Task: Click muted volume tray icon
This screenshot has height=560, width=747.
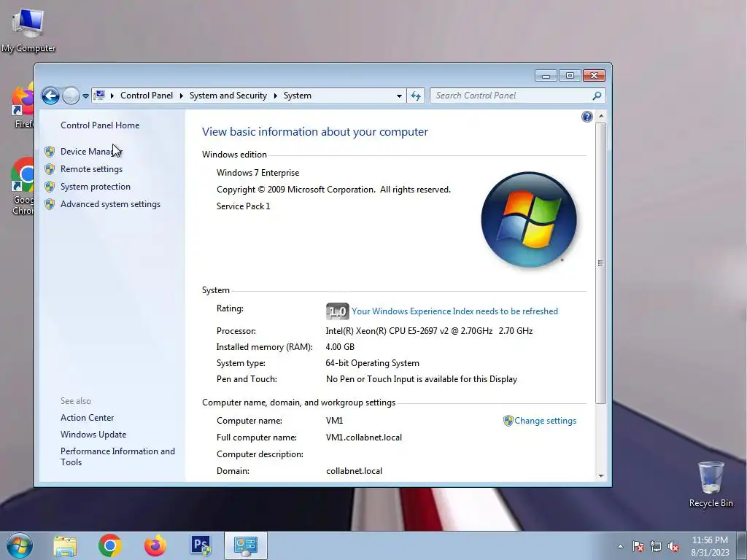Action: (x=673, y=546)
